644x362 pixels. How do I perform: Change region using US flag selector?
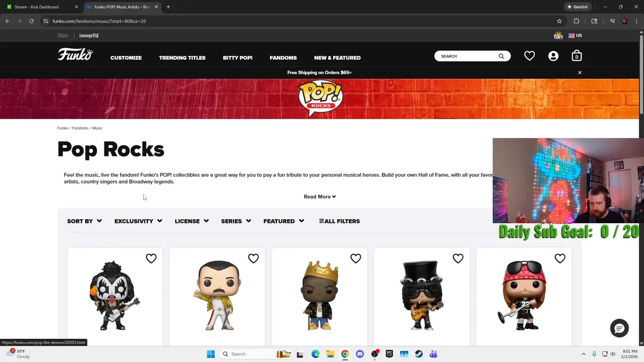pyautogui.click(x=575, y=36)
